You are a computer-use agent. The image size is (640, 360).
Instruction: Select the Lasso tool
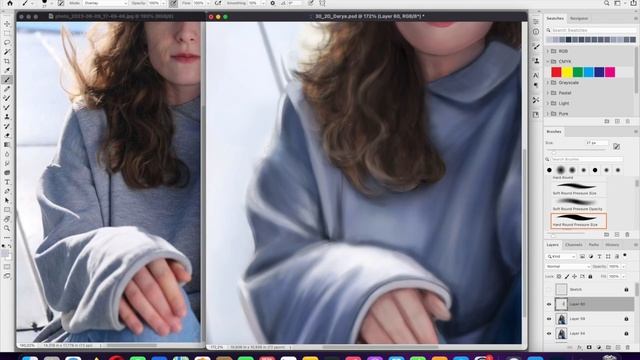(x=7, y=42)
